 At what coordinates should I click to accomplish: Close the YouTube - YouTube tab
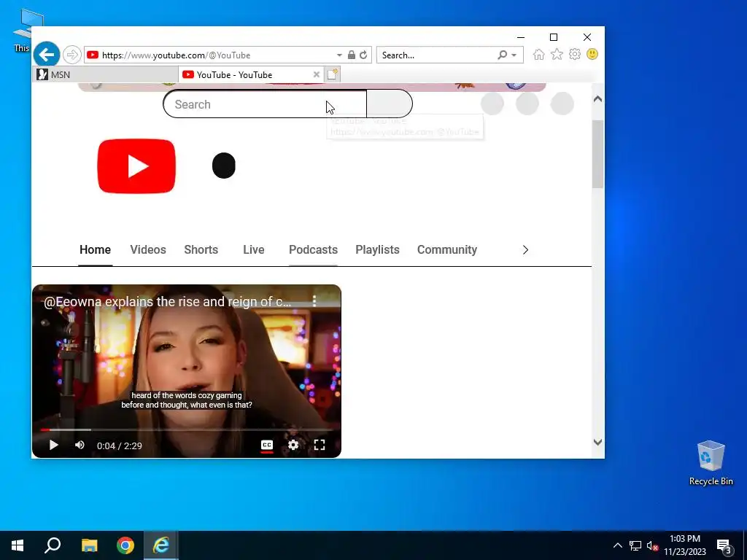[317, 74]
